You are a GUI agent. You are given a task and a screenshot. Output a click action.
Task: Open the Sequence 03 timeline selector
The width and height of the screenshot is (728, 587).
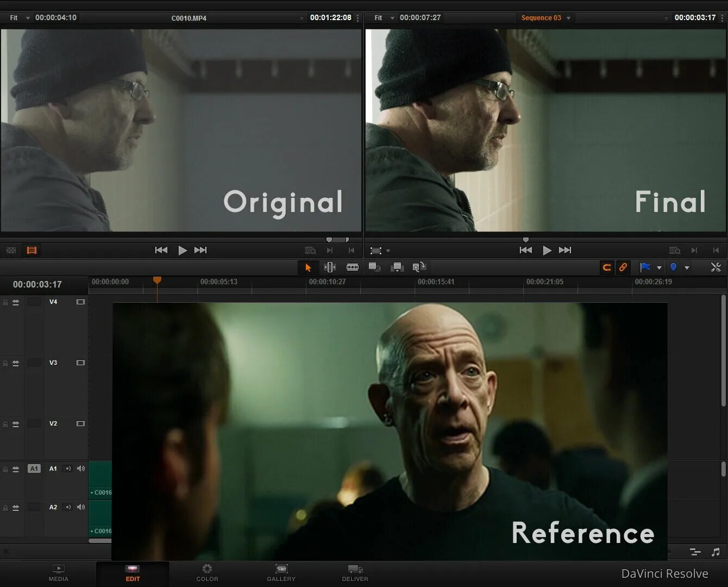pyautogui.click(x=545, y=17)
